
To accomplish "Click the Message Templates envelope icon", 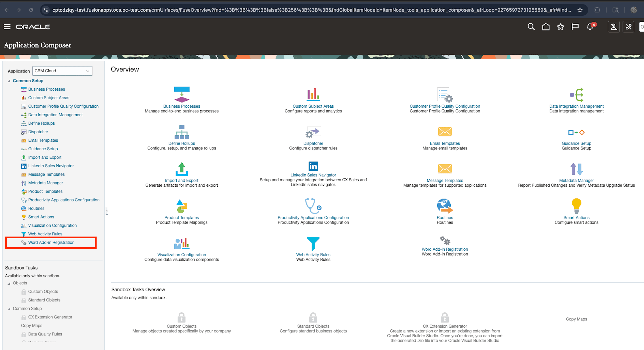I will point(445,169).
